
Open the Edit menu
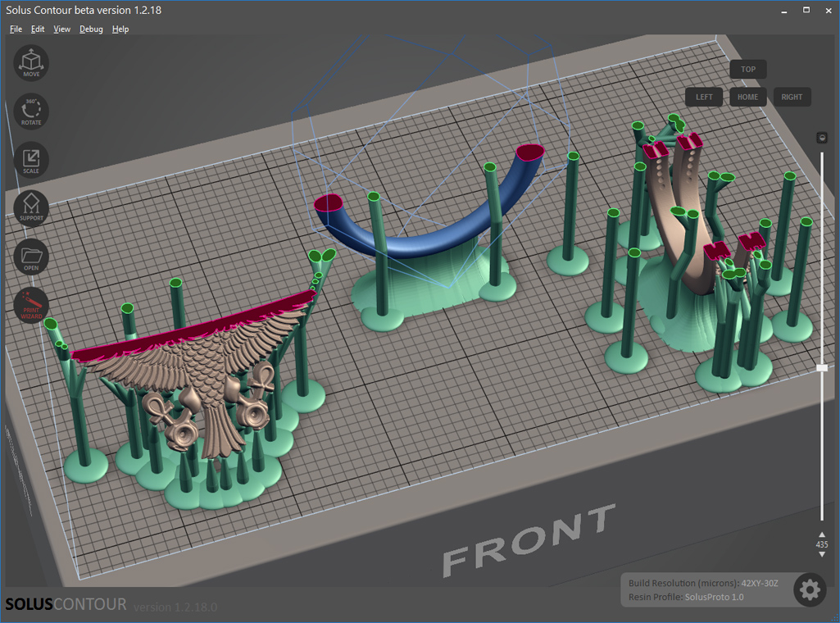point(38,29)
